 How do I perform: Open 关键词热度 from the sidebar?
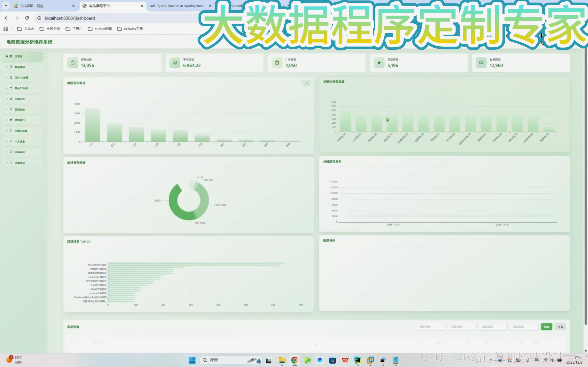point(21,131)
